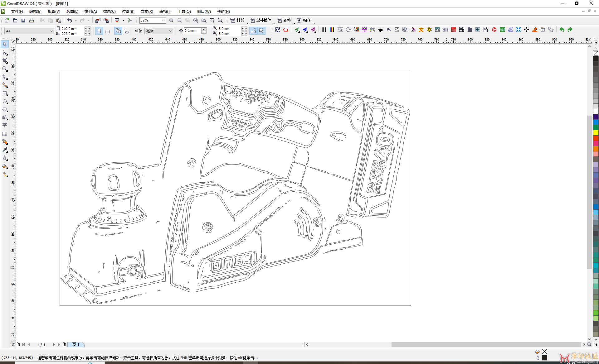Select the Fill bucket tool
This screenshot has height=364, width=599.
pos(5,166)
